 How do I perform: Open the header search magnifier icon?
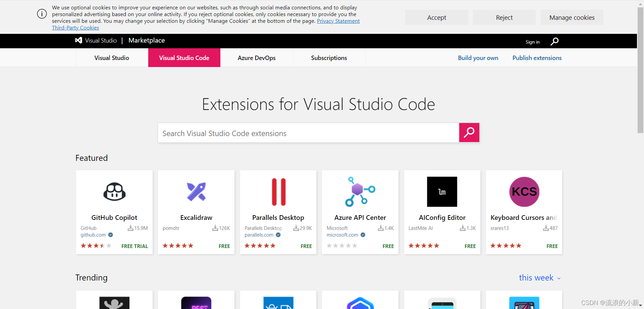pyautogui.click(x=554, y=41)
